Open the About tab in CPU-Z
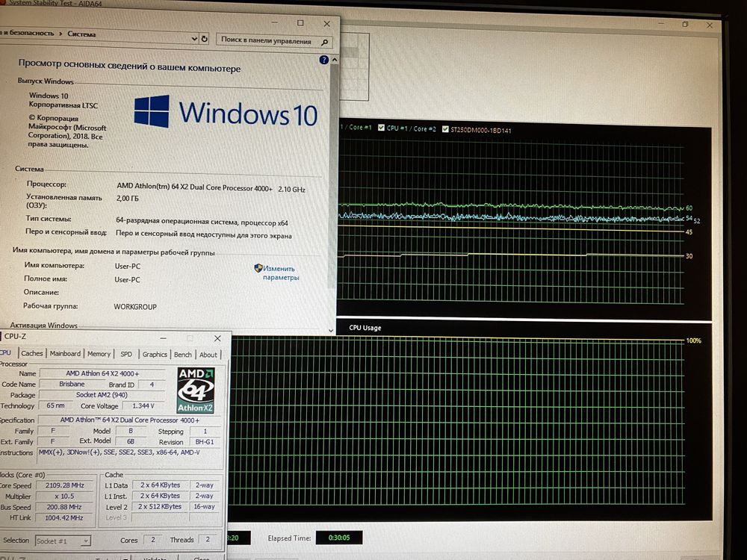This screenshot has height=560, width=747. tap(208, 355)
